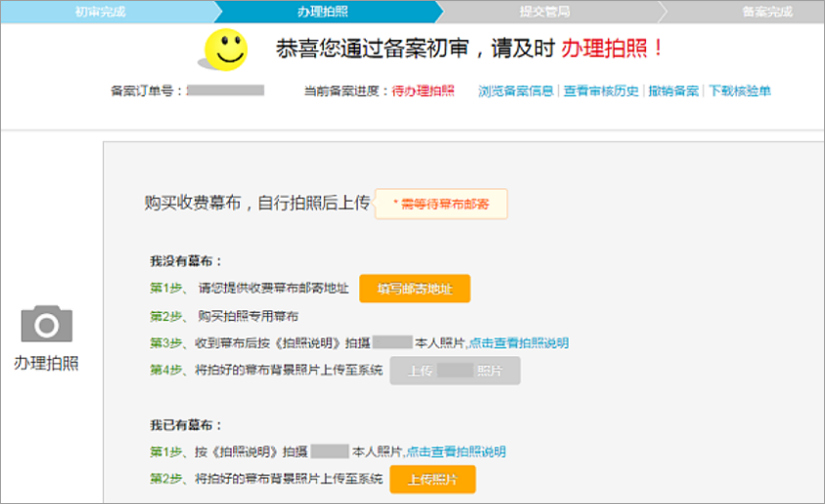Click the 办理拍照 label below camera
The image size is (825, 504).
[46, 363]
